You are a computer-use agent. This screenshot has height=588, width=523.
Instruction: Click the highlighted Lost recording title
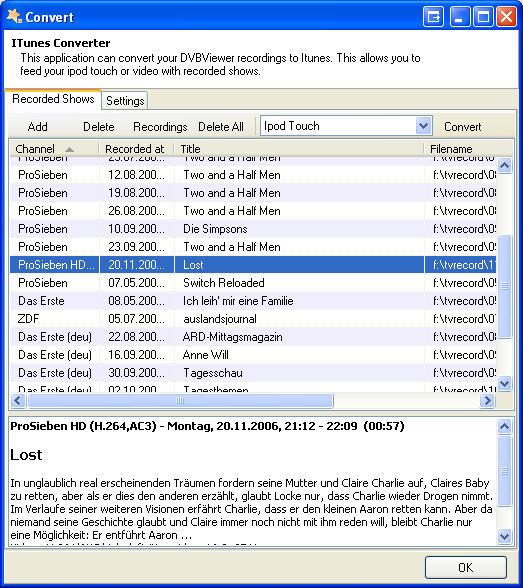pyautogui.click(x=193, y=265)
